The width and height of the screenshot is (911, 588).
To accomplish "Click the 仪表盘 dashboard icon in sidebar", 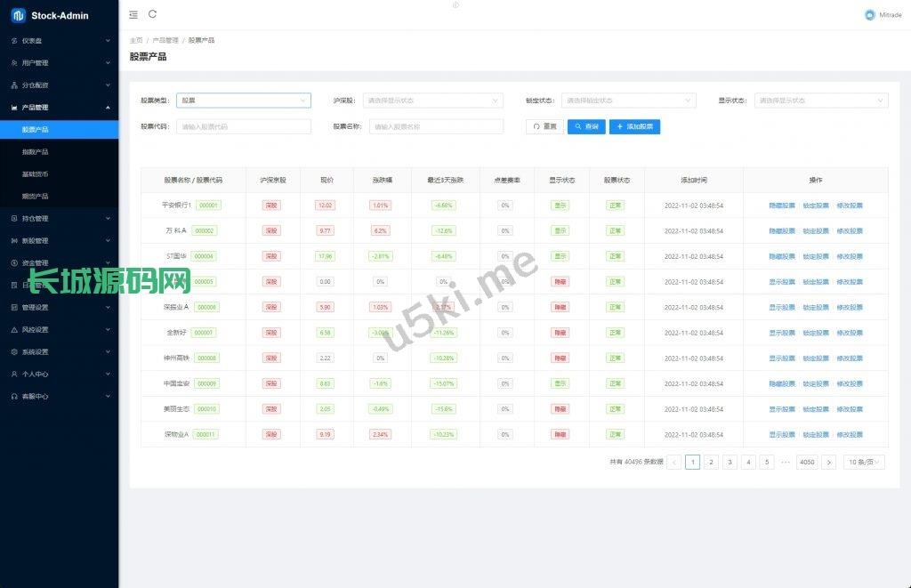I will 14,41.
